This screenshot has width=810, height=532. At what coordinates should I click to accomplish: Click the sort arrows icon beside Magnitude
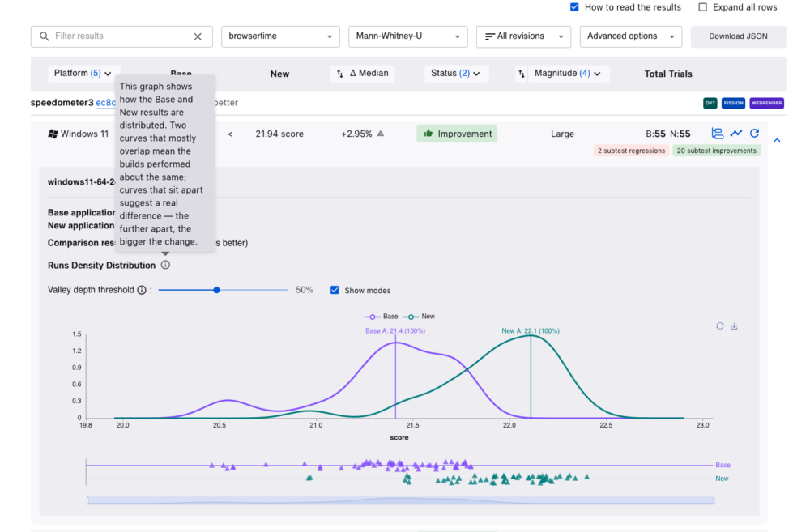[521, 74]
